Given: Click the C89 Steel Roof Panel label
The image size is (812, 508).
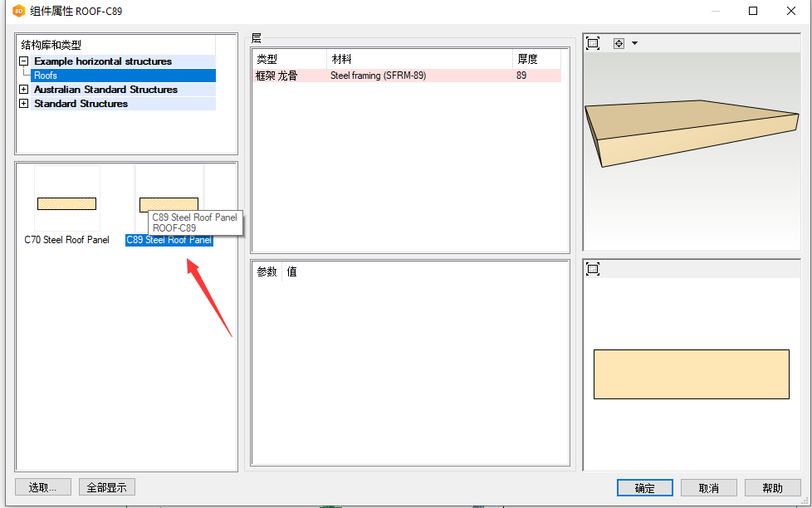Looking at the screenshot, I should [169, 240].
